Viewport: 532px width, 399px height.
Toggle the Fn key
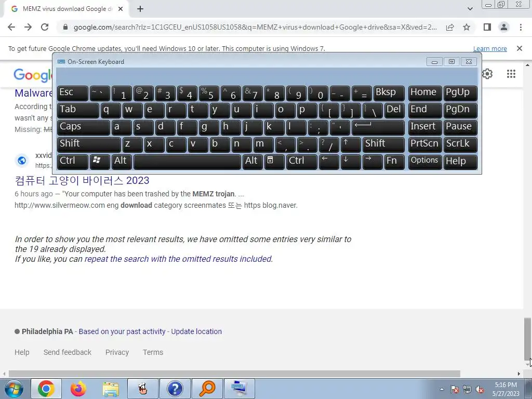(394, 162)
